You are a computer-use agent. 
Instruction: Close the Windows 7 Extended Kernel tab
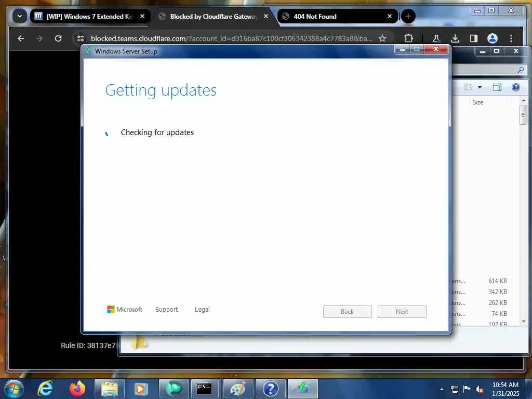tap(142, 16)
